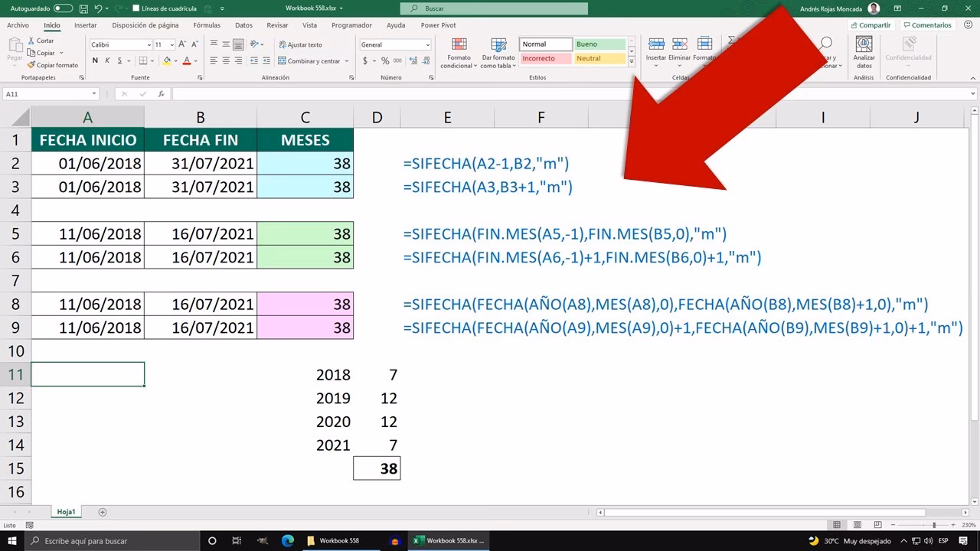The height and width of the screenshot is (551, 980).
Task: Pick the font color red swatch
Action: (187, 63)
